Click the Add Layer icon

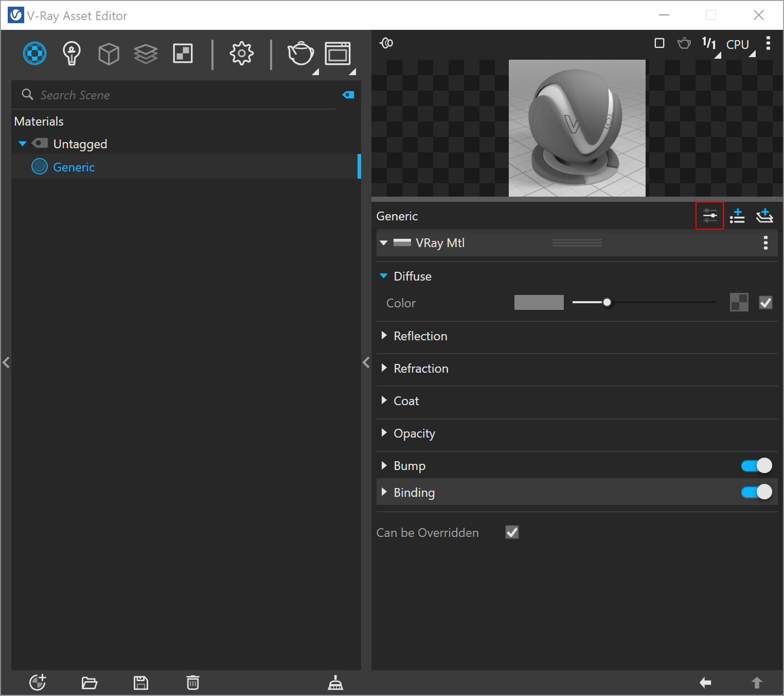764,216
